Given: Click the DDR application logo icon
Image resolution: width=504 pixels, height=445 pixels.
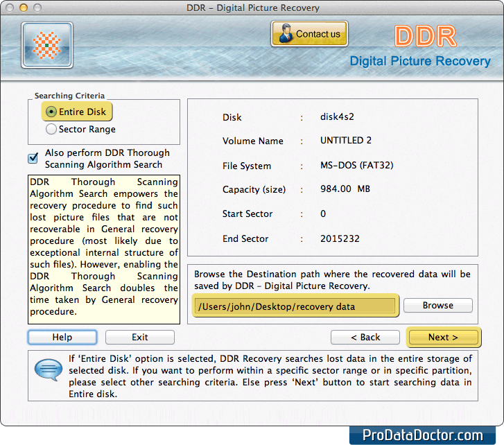Looking at the screenshot, I should pyautogui.click(x=47, y=45).
